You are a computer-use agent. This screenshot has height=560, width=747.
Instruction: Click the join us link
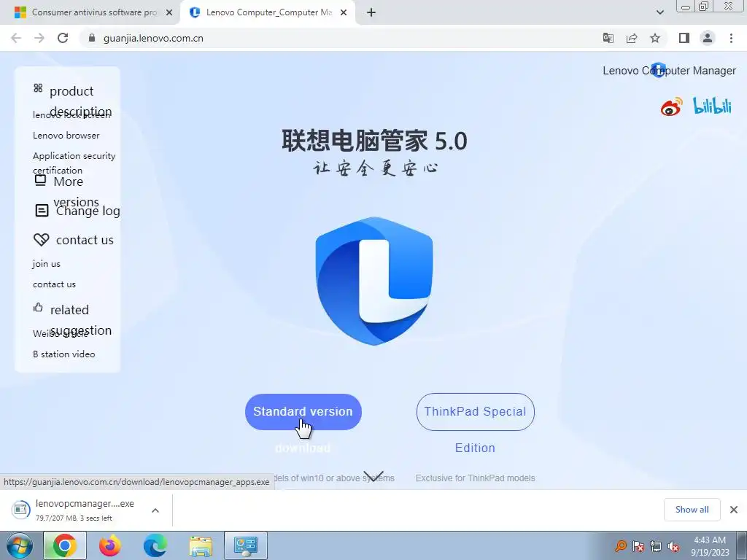(46, 264)
